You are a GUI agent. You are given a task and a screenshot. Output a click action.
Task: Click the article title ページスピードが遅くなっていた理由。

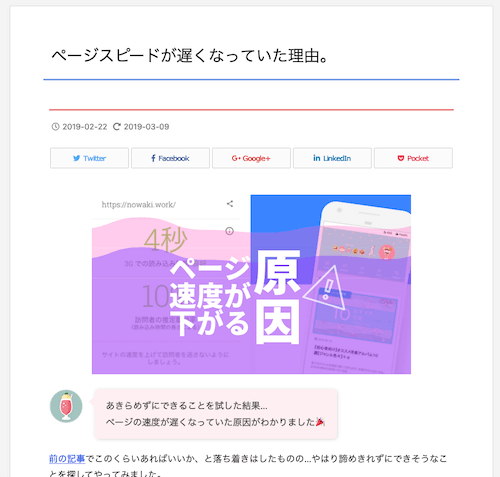click(190, 55)
